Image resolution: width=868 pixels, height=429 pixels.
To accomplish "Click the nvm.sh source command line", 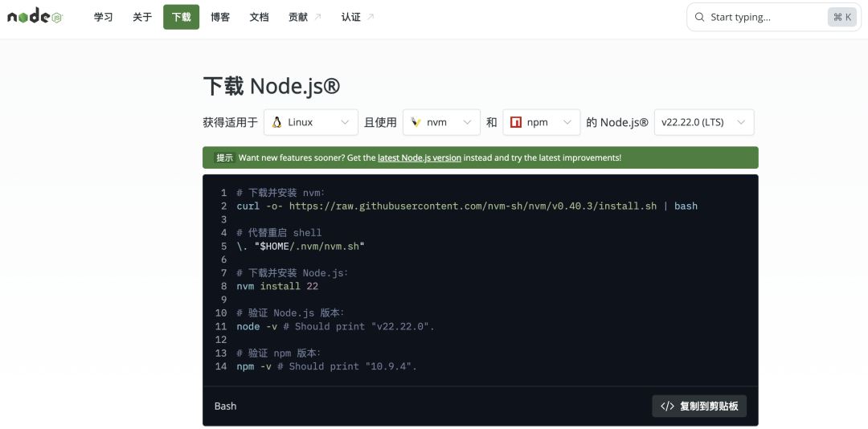I will click(301, 247).
